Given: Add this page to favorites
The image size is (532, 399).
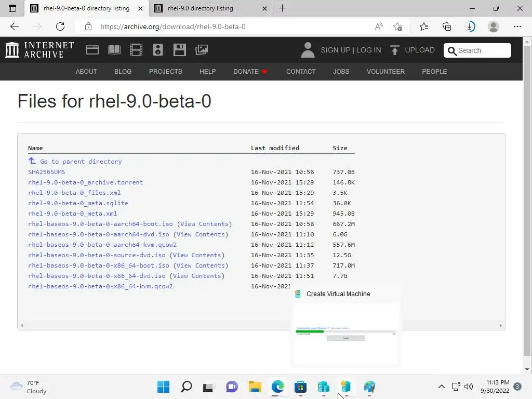Looking at the screenshot, I should [x=397, y=26].
